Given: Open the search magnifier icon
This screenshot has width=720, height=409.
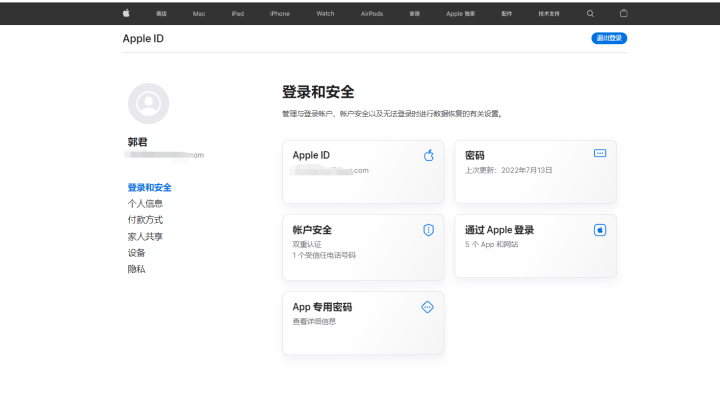Looking at the screenshot, I should [x=590, y=14].
